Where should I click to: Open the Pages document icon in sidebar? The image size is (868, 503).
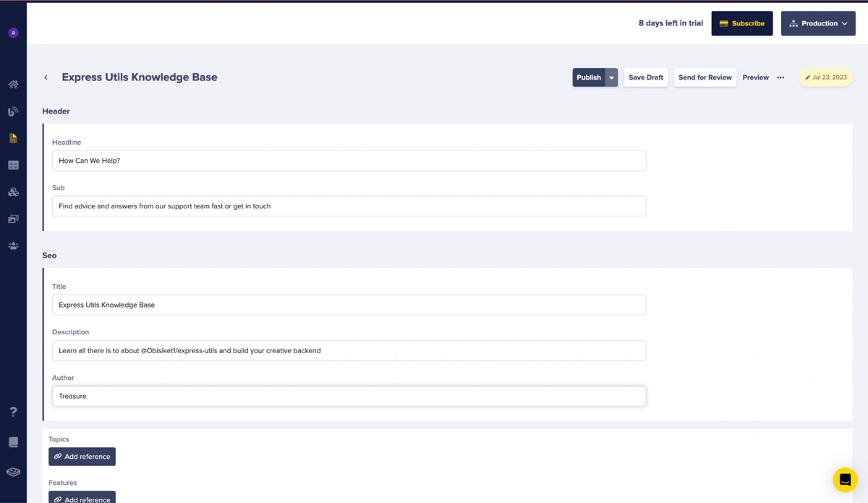tap(13, 138)
